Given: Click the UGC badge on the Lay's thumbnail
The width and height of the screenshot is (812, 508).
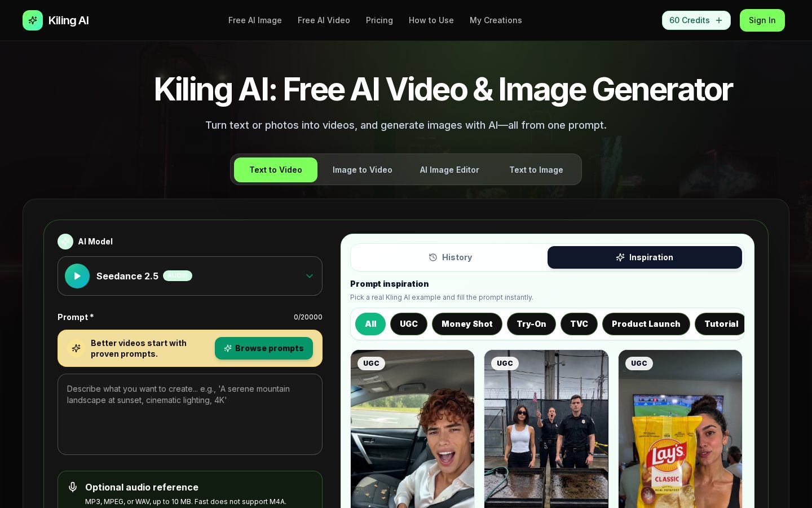Looking at the screenshot, I should (639, 364).
